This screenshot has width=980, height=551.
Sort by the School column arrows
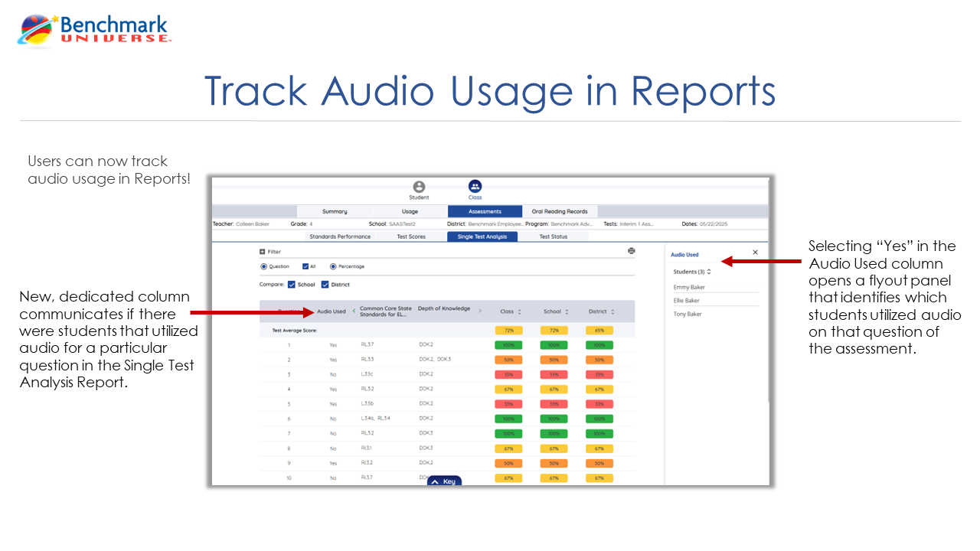567,312
